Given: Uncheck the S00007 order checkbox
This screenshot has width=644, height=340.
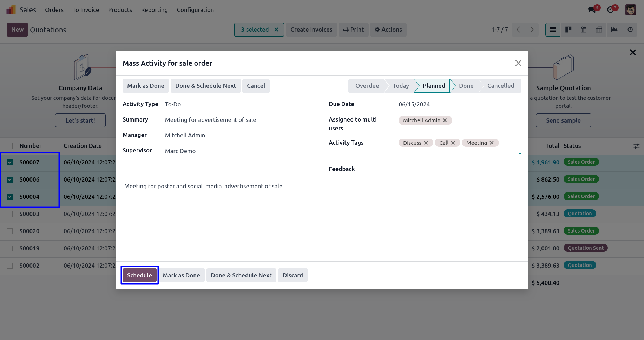Looking at the screenshot, I should tap(10, 162).
